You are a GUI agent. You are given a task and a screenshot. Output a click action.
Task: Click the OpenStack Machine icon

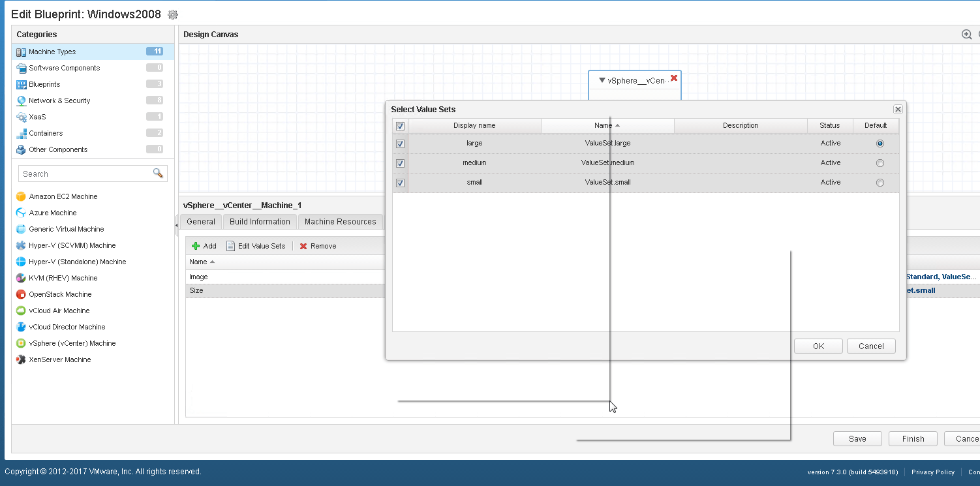(x=21, y=294)
